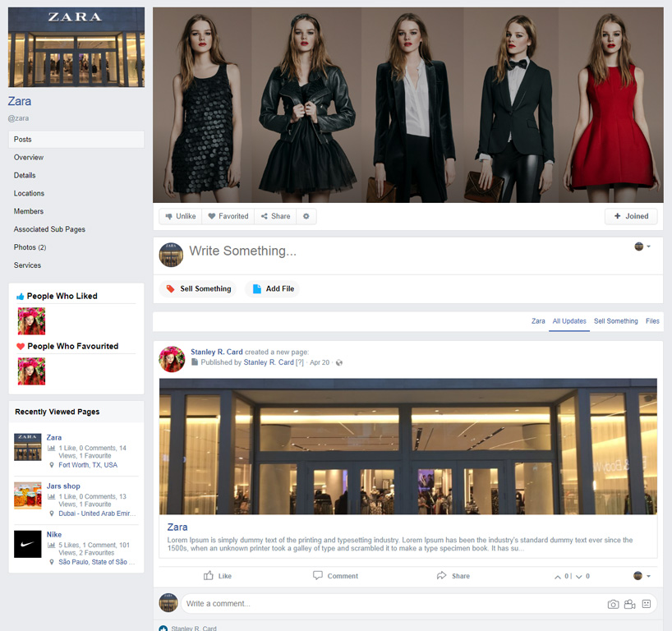The image size is (672, 631).
Task: Click the Write a comment input field
Action: tap(386, 604)
